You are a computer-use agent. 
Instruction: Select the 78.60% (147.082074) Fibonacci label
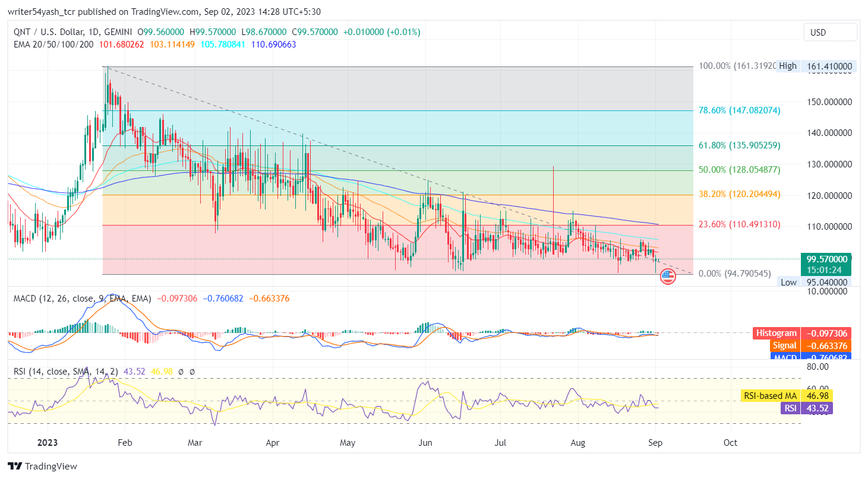click(740, 110)
